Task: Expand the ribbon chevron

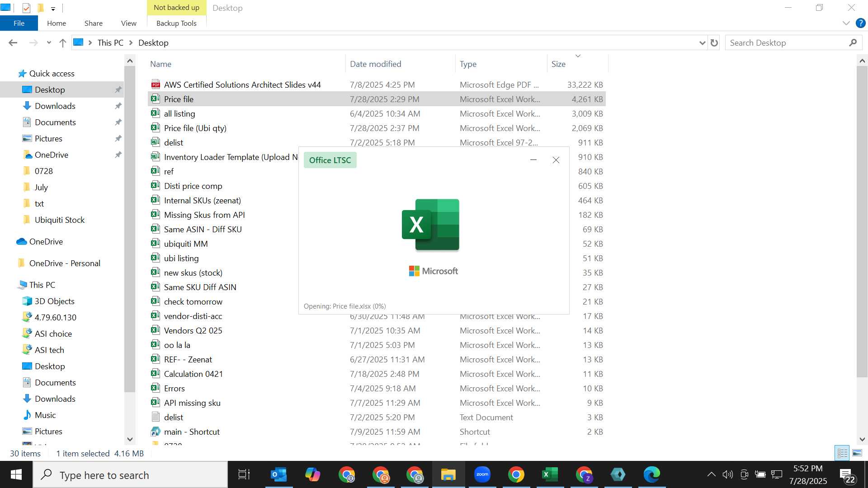Action: click(846, 23)
